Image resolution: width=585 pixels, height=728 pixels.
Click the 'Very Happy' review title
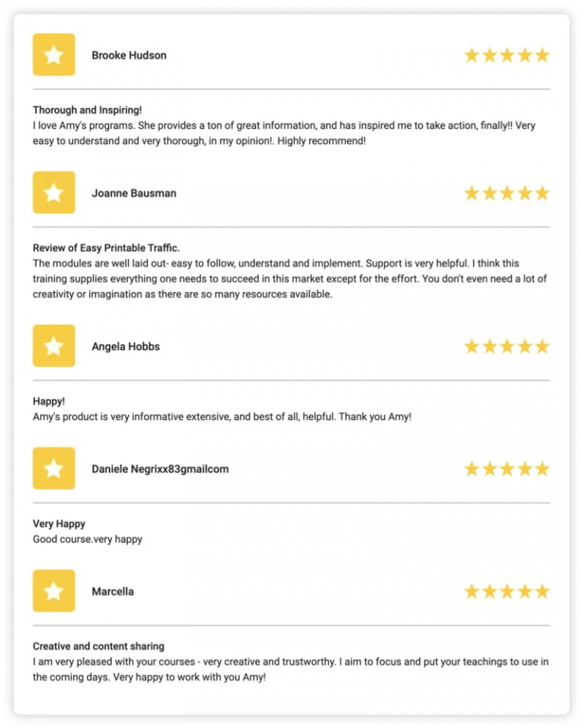click(59, 524)
